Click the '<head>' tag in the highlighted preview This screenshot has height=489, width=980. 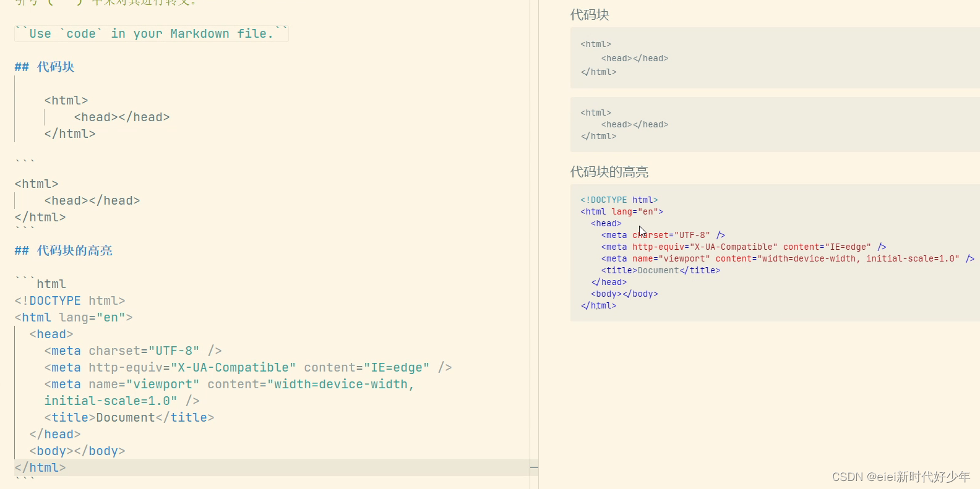coord(606,223)
